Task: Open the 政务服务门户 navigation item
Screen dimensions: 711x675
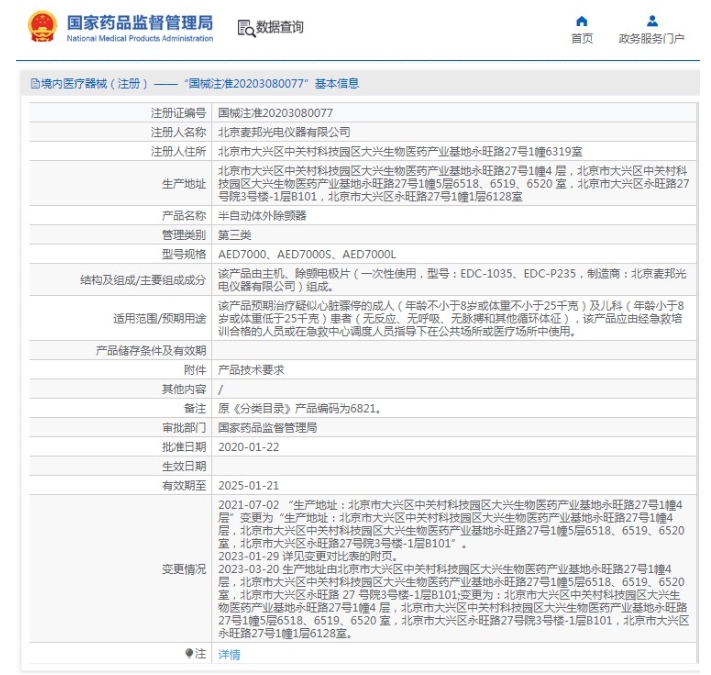Action: [x=652, y=39]
